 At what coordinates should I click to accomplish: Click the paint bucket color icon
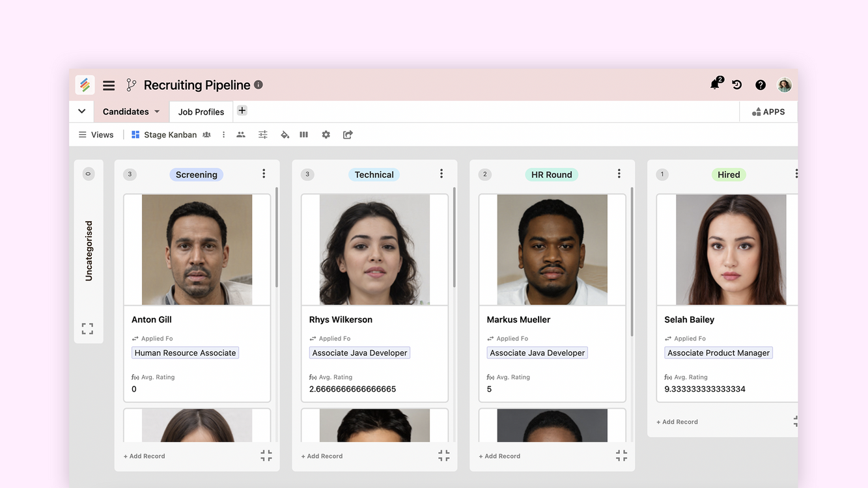[x=285, y=135]
